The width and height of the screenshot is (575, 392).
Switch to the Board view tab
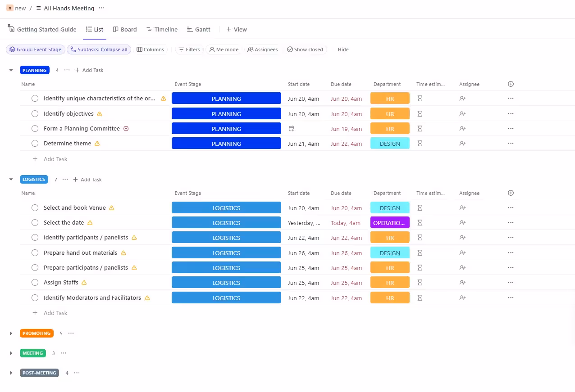click(x=124, y=29)
